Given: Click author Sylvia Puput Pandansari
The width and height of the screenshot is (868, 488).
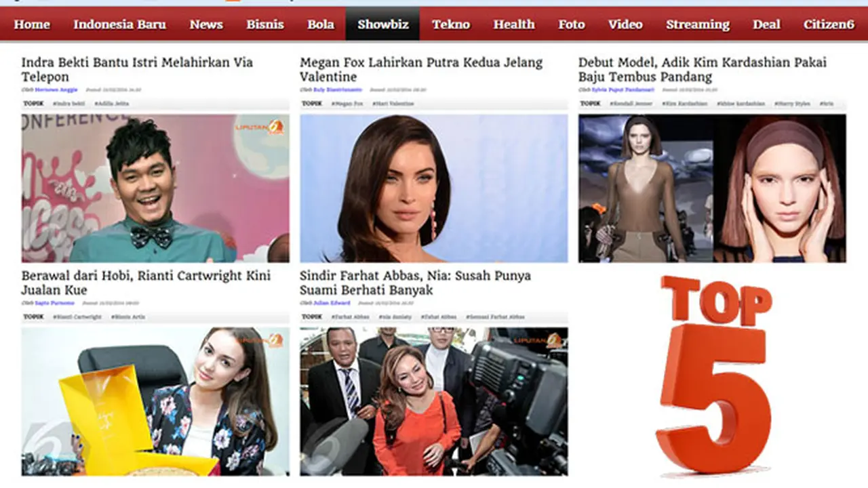Looking at the screenshot, I should pyautogui.click(x=623, y=90).
